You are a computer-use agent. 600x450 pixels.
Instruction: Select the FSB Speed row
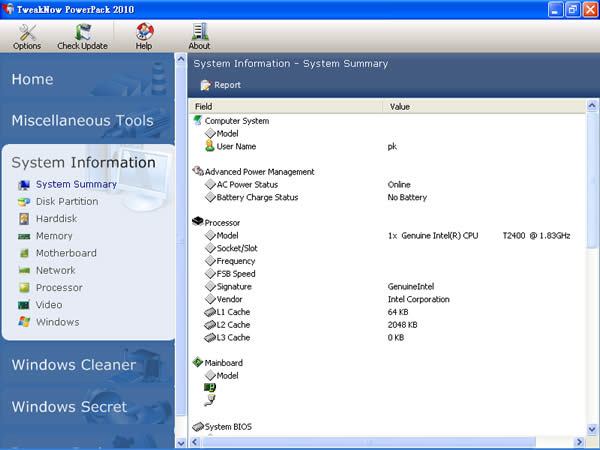pos(387,274)
